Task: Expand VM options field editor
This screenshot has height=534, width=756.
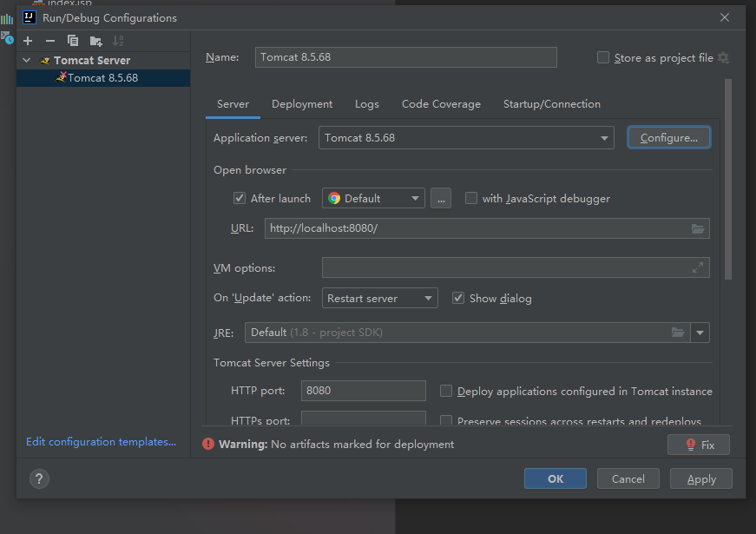Action: tap(698, 267)
